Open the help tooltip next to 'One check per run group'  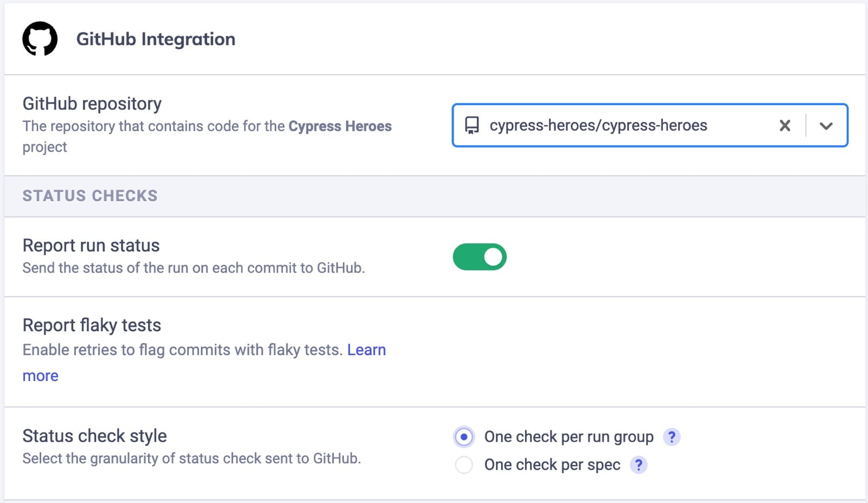[x=672, y=436]
